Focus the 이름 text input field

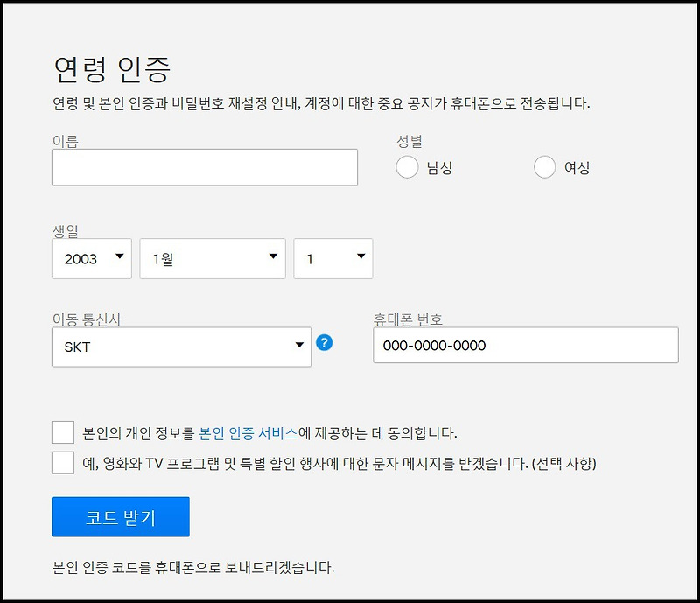click(x=205, y=167)
